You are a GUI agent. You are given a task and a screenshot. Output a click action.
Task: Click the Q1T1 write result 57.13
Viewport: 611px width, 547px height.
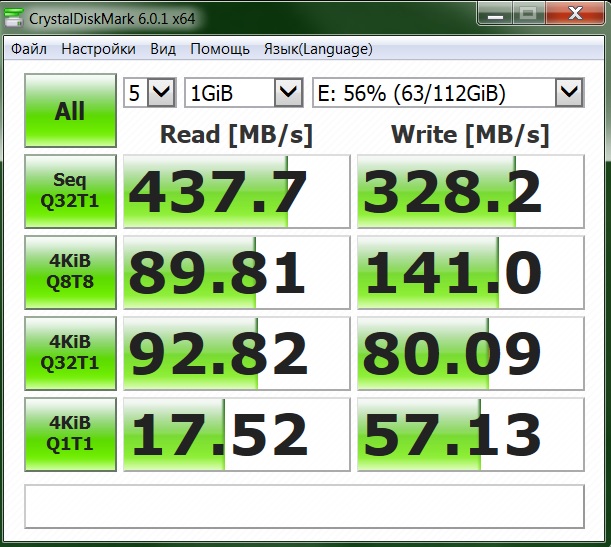471,434
